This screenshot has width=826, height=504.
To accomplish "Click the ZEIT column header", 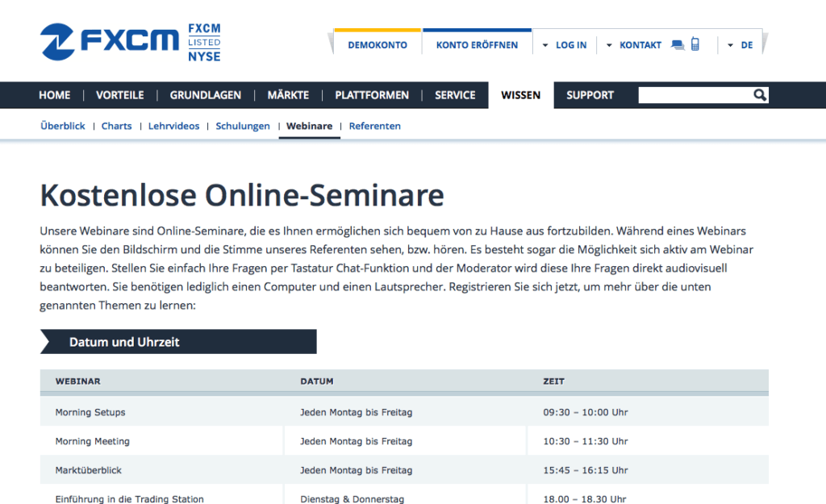I will [x=553, y=381].
